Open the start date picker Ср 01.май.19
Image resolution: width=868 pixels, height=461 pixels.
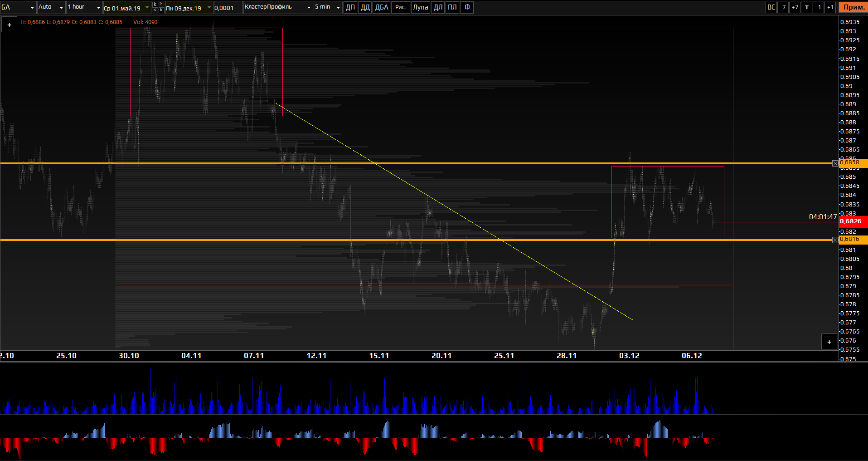pos(126,8)
